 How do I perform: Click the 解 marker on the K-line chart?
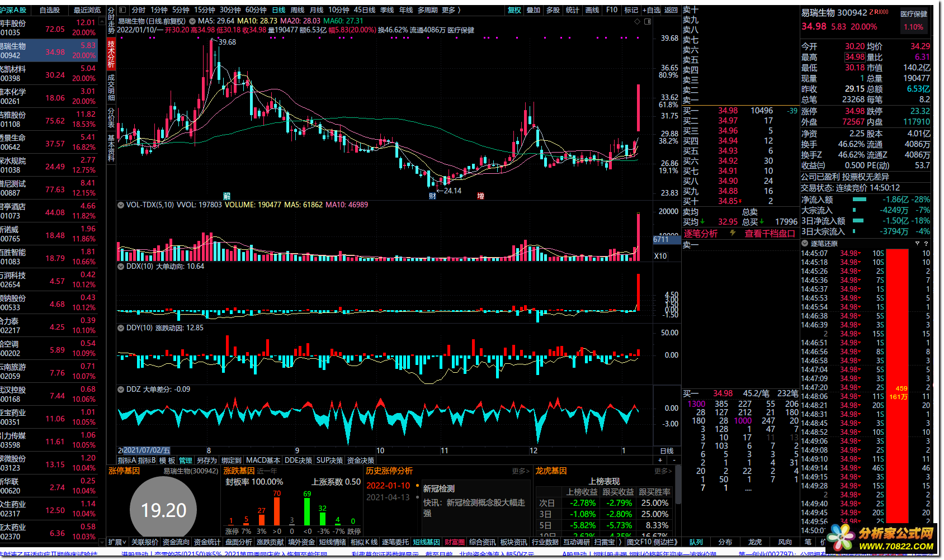click(226, 196)
